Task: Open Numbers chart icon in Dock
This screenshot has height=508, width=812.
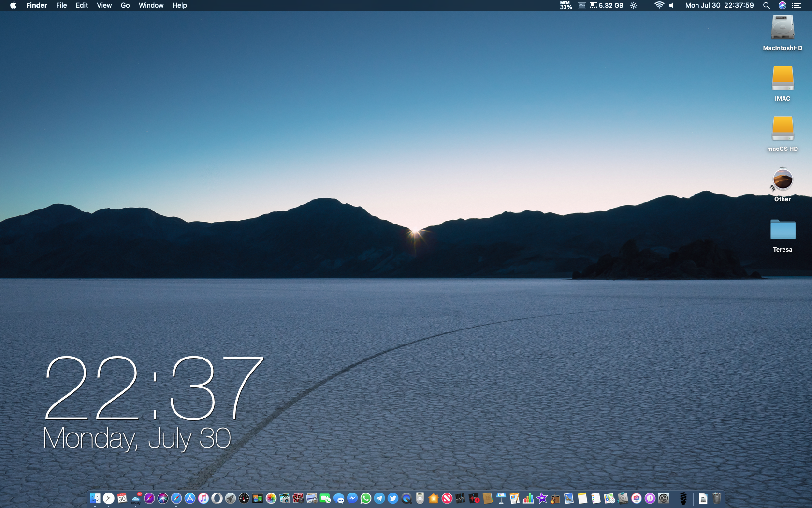Action: (528, 498)
